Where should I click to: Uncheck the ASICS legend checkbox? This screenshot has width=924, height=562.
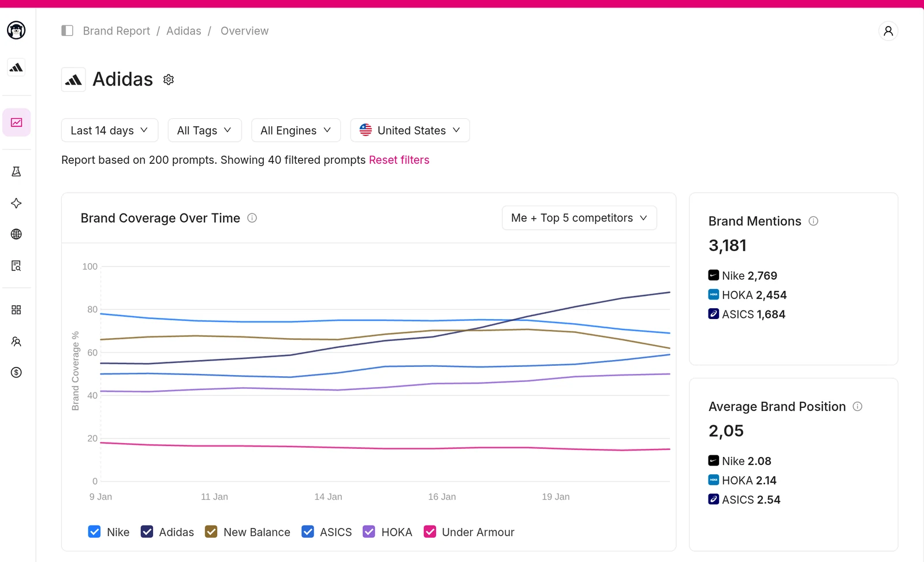[308, 531]
